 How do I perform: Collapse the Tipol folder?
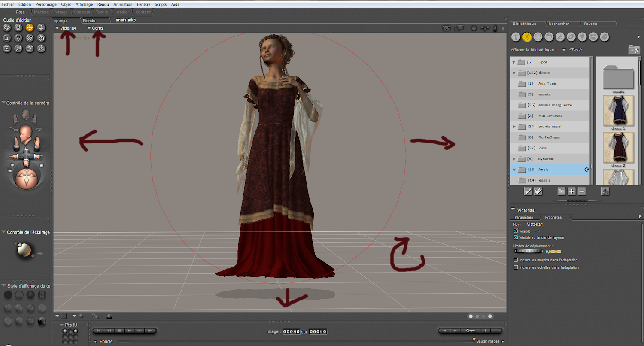tap(513, 62)
